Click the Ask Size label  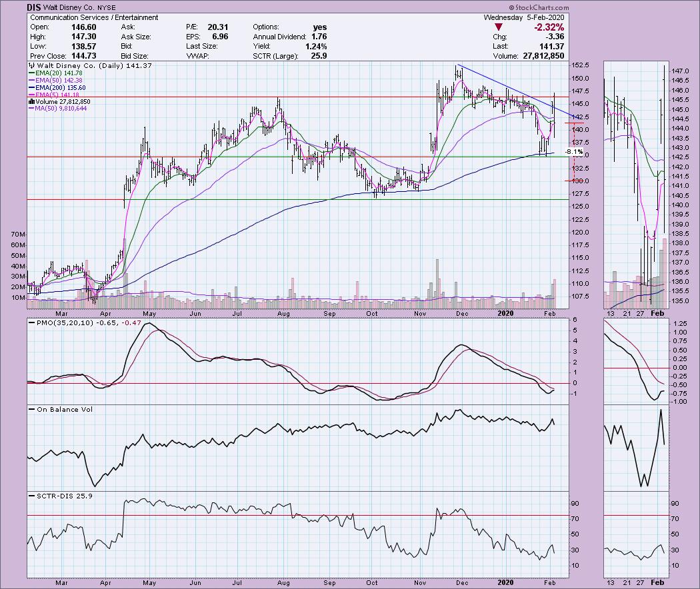tap(136, 37)
